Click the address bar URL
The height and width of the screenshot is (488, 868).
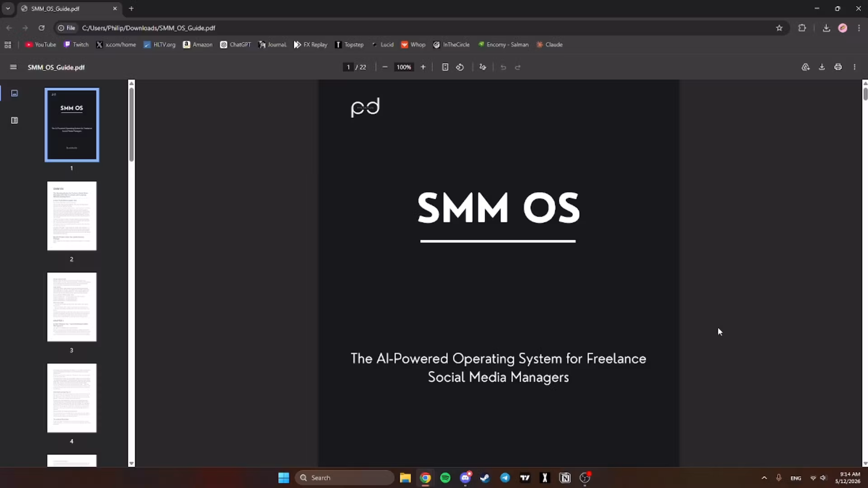[x=149, y=28]
